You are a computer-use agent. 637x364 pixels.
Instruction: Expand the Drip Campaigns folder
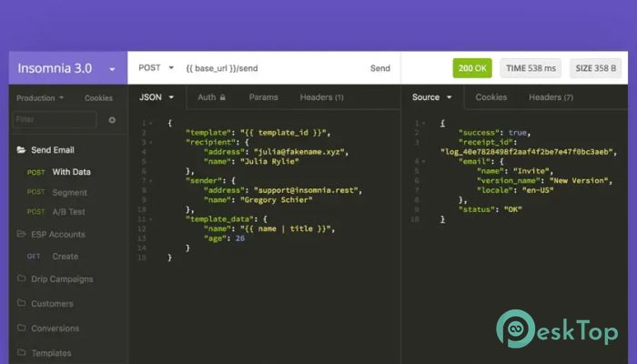(x=62, y=279)
